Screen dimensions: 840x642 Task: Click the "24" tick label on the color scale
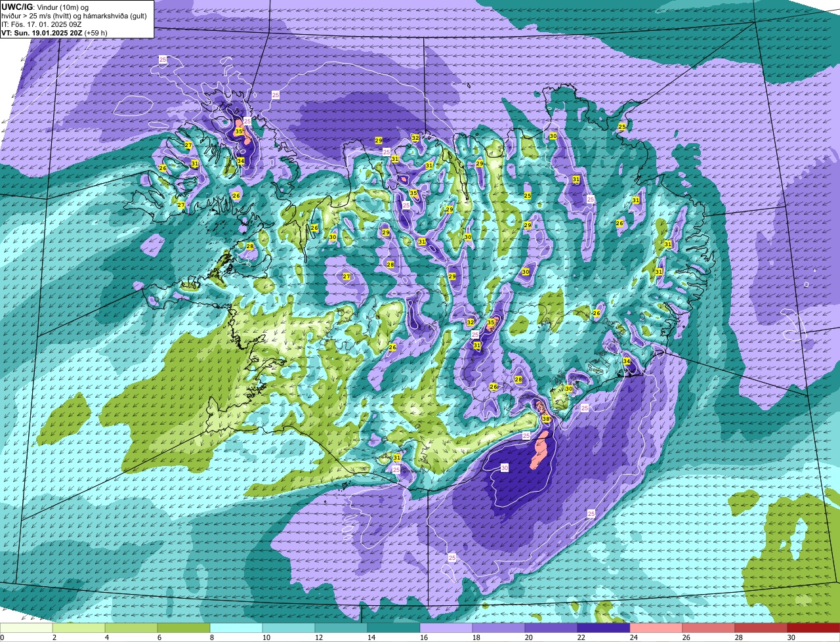633,637
